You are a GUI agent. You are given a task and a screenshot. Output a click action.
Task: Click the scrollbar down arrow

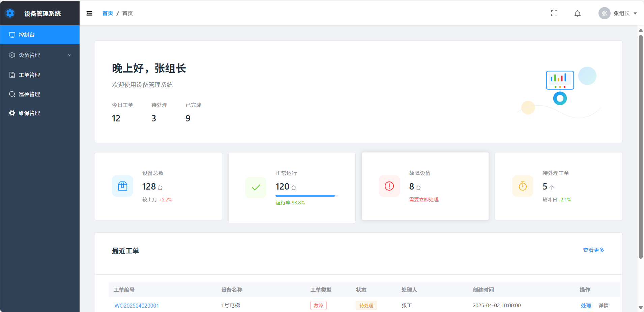pyautogui.click(x=641, y=308)
